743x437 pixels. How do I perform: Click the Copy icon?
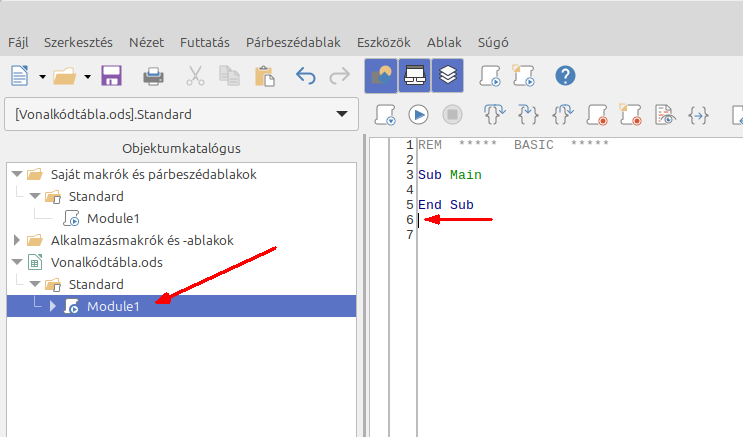click(x=229, y=76)
